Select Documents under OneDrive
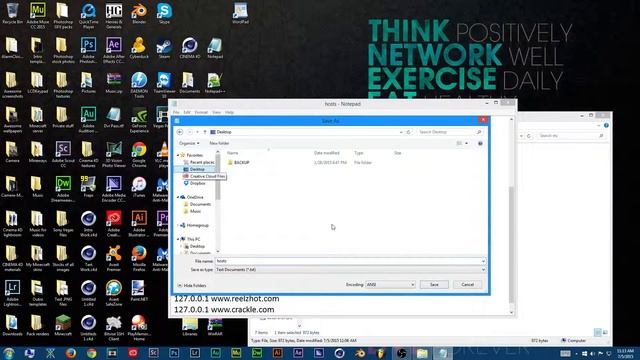Screen dimensions: 640x360 click(197, 204)
